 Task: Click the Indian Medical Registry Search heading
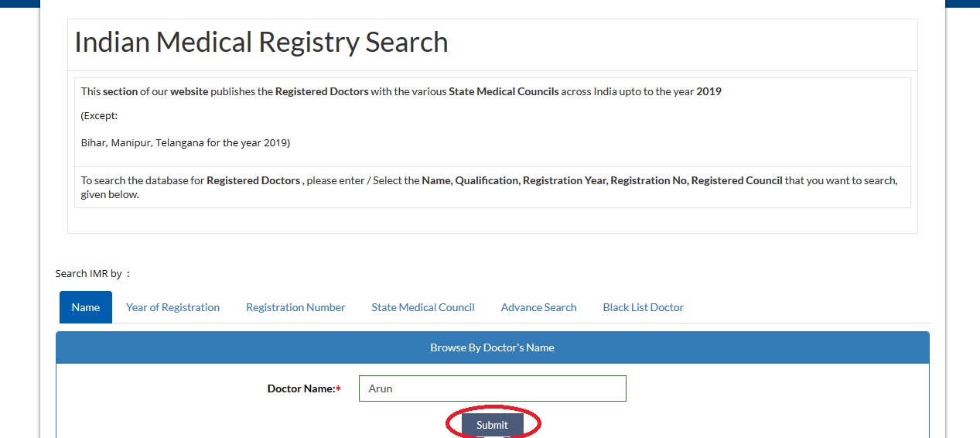pos(261,42)
